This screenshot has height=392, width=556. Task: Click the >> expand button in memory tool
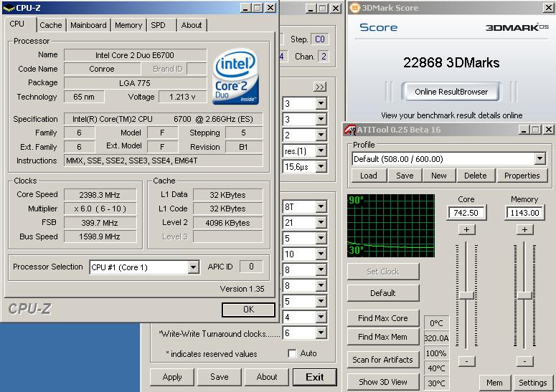pyautogui.click(x=320, y=87)
